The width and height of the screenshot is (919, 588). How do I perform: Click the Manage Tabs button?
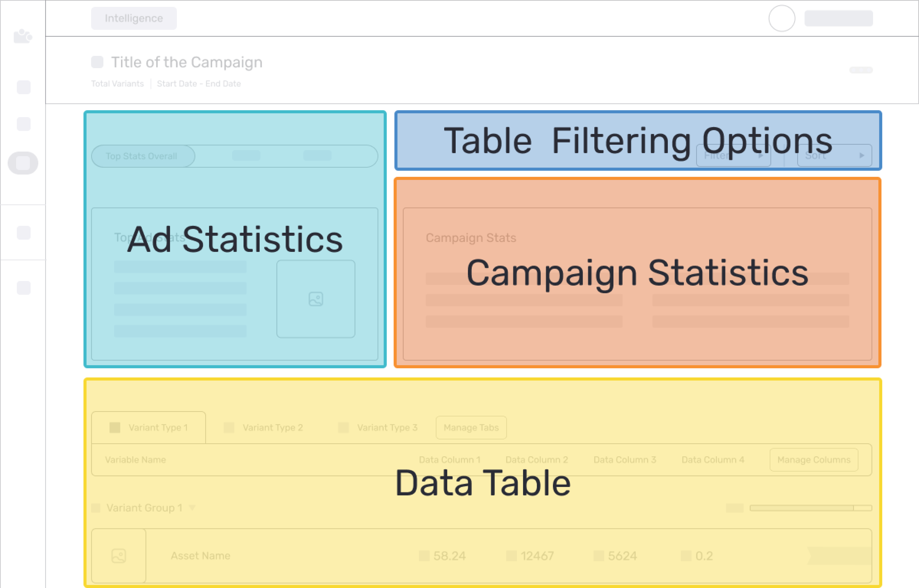point(471,428)
